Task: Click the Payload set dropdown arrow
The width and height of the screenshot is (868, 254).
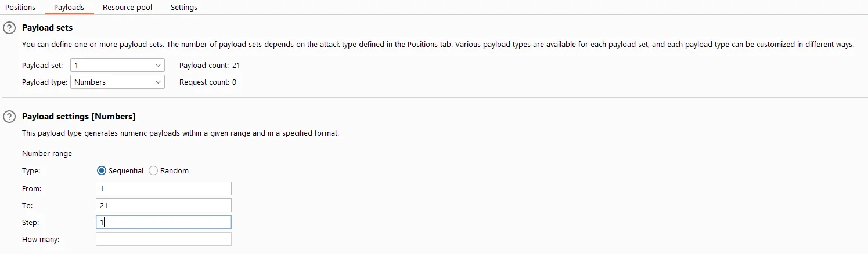Action: [x=158, y=65]
